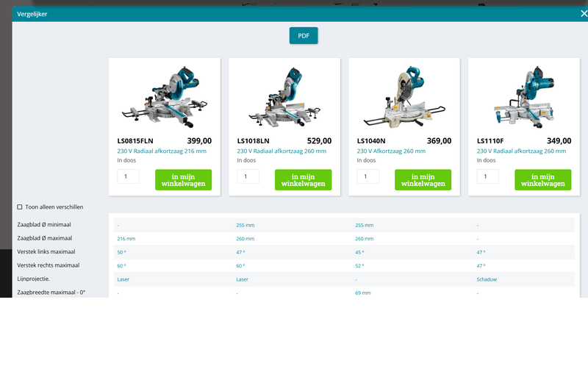Viewport: 588px width, 380px height.
Task: Close the Vergelijker dialog
Action: [x=584, y=14]
